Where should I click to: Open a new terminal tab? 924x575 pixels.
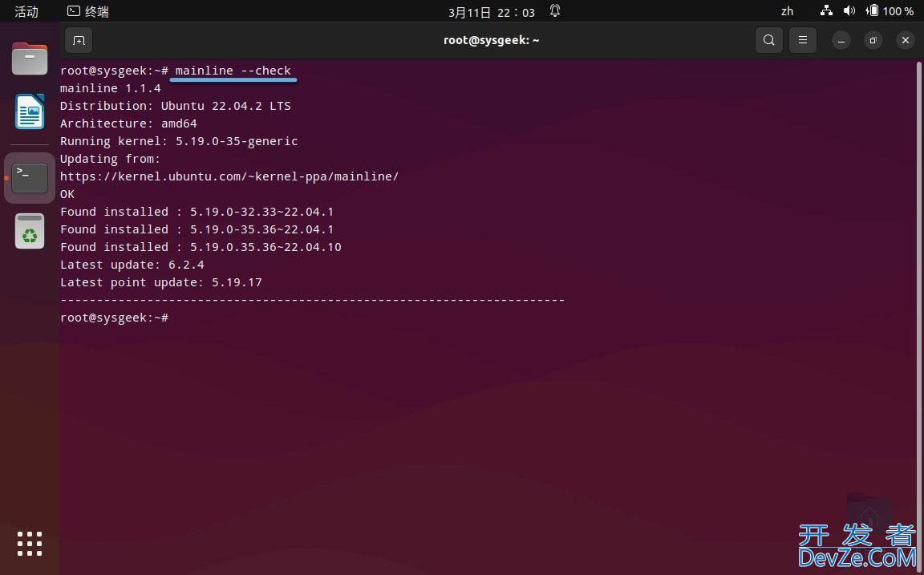[x=79, y=40]
